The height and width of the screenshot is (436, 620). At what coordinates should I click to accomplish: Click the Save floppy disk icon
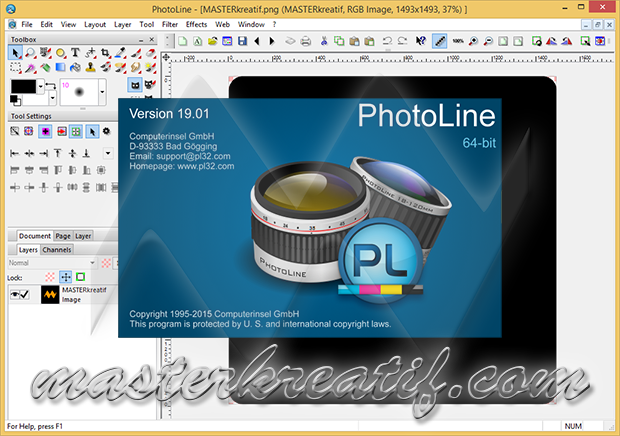click(242, 41)
